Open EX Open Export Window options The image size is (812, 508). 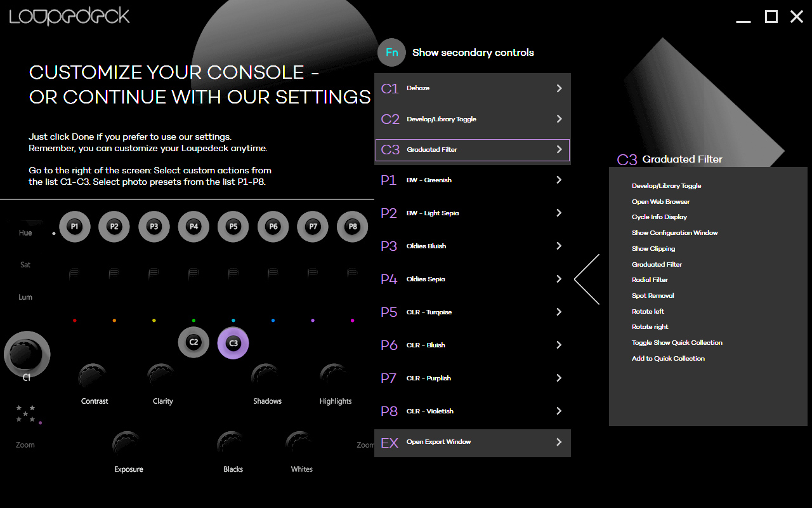559,442
